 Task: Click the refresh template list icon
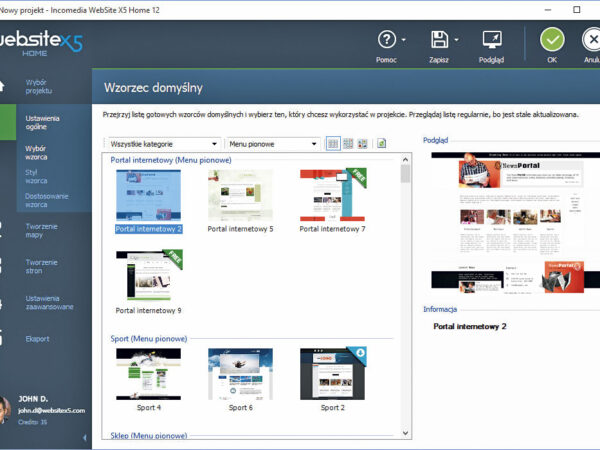coord(381,144)
